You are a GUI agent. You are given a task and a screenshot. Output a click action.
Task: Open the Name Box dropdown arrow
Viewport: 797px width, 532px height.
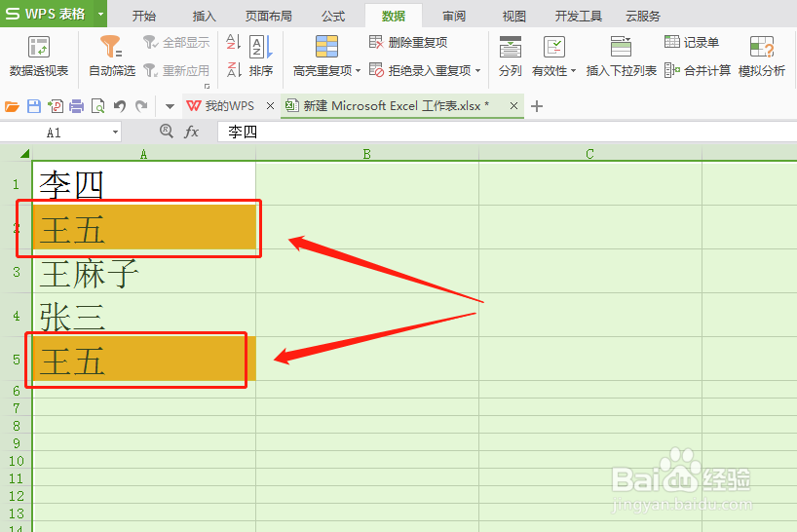tap(115, 133)
